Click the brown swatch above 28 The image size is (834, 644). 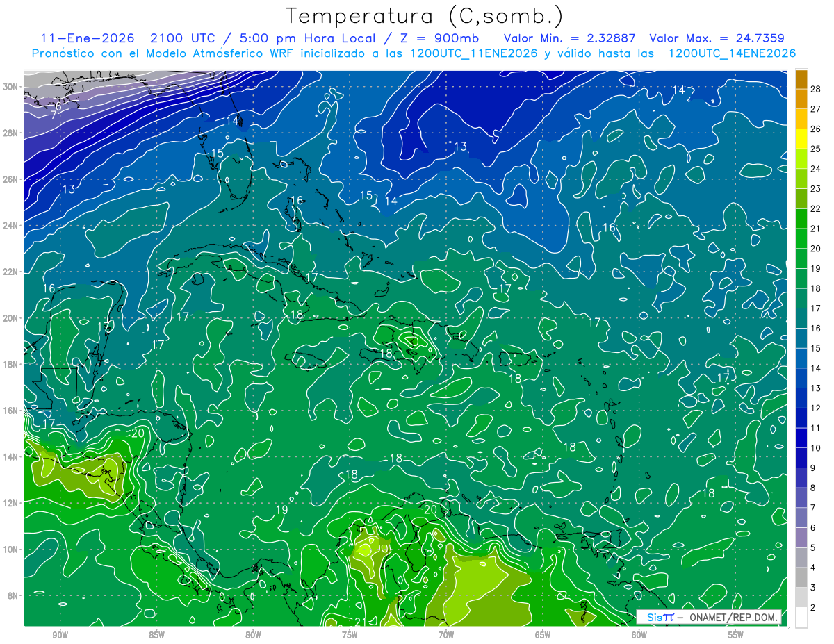pos(801,79)
